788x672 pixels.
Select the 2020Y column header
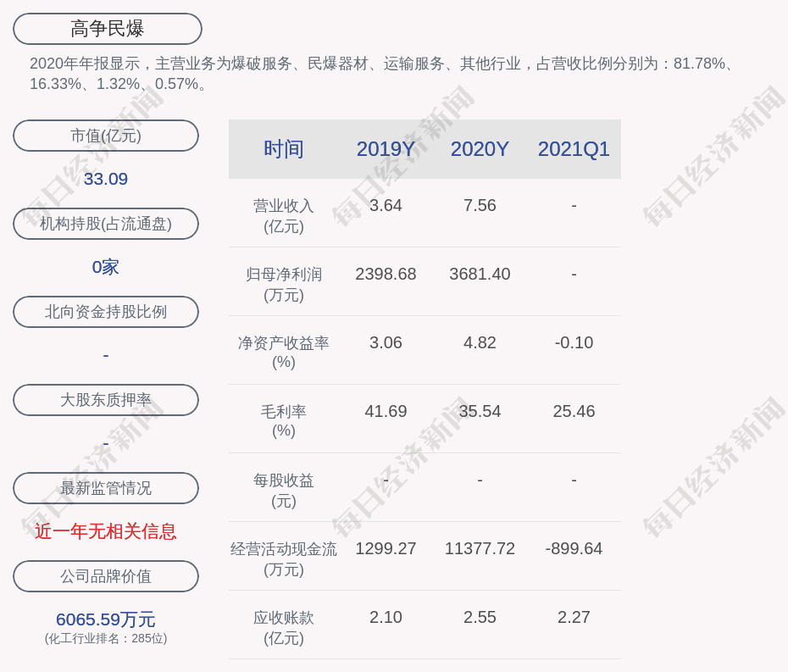point(480,149)
